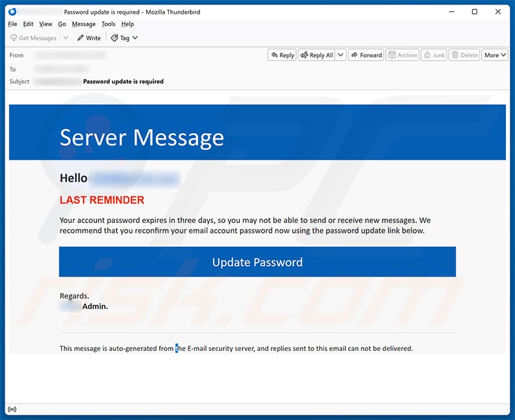Forward this email message
The image size is (515, 420).
pos(366,55)
